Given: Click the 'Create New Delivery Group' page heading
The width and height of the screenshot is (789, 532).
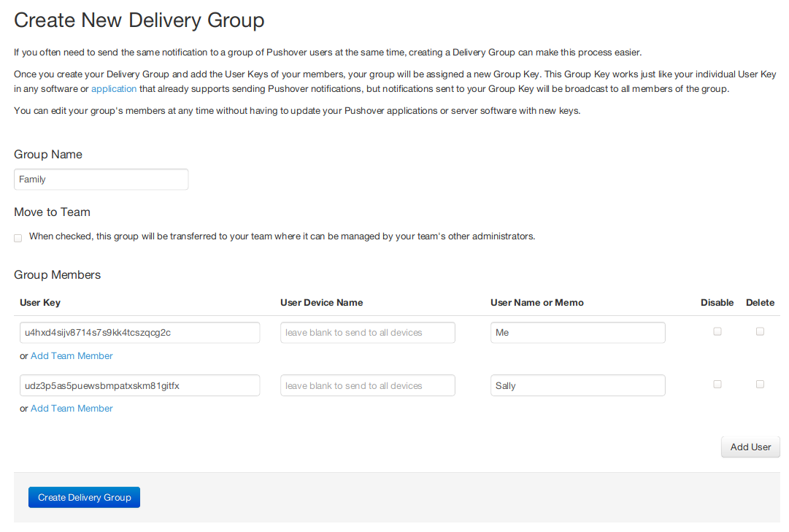Looking at the screenshot, I should (139, 20).
